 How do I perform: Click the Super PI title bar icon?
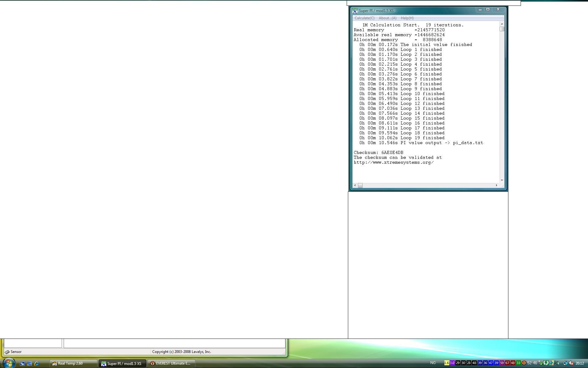[x=355, y=10]
